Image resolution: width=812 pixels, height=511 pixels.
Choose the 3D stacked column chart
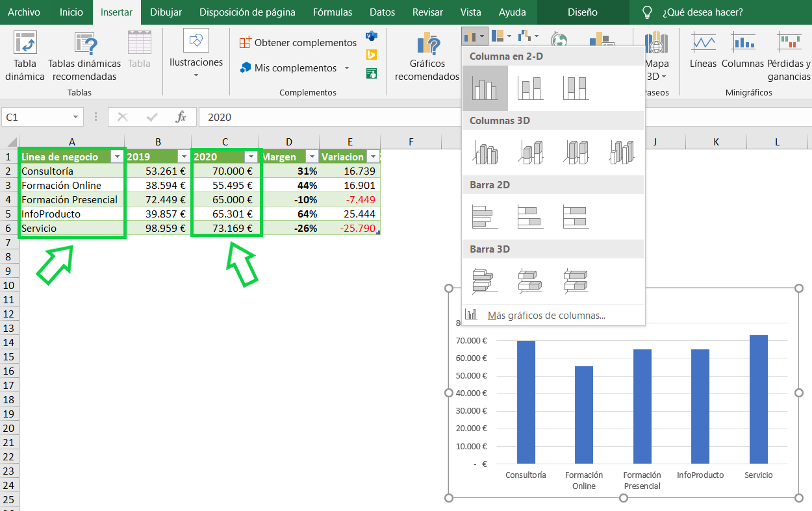point(531,152)
